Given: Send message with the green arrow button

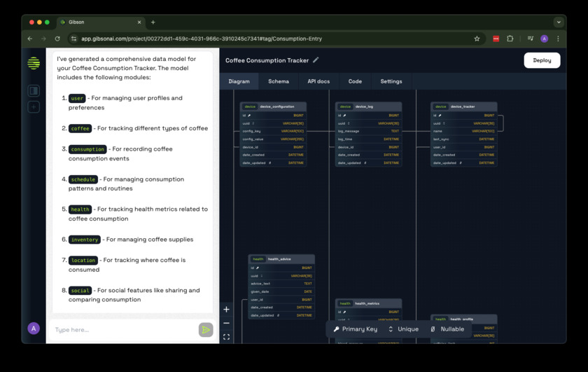Looking at the screenshot, I should click(205, 330).
